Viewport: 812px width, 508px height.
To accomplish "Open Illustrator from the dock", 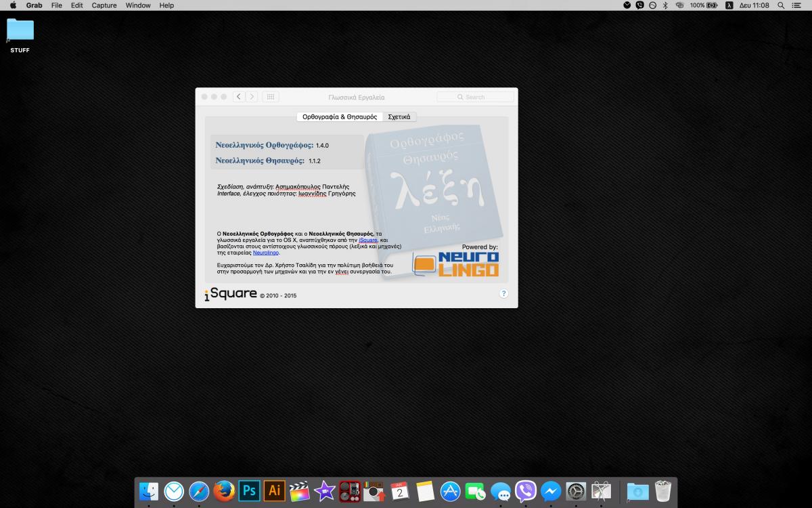I will click(274, 490).
